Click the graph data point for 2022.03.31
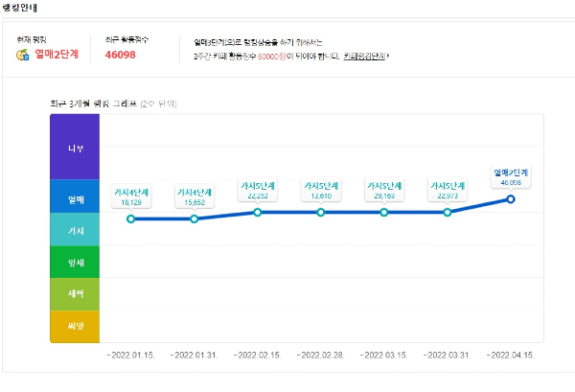 pyautogui.click(x=448, y=212)
